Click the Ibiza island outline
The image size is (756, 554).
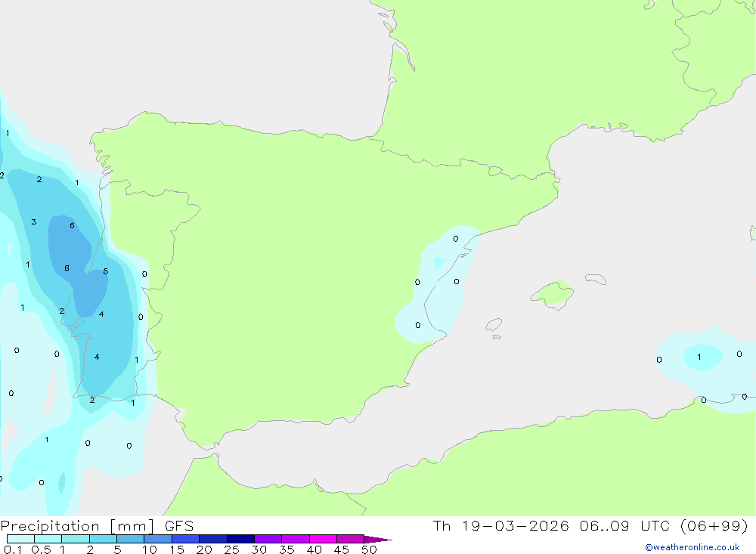point(494,325)
